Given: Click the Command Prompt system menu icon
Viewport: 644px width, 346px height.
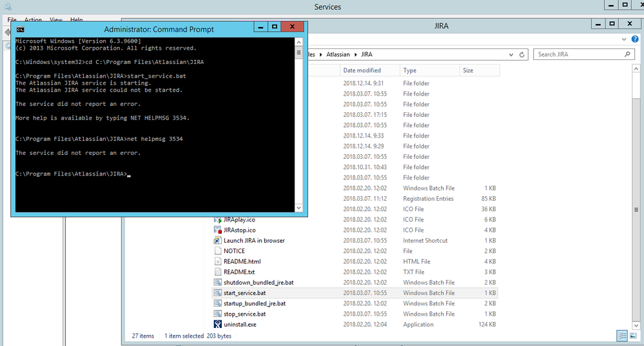Looking at the screenshot, I should coord(20,29).
